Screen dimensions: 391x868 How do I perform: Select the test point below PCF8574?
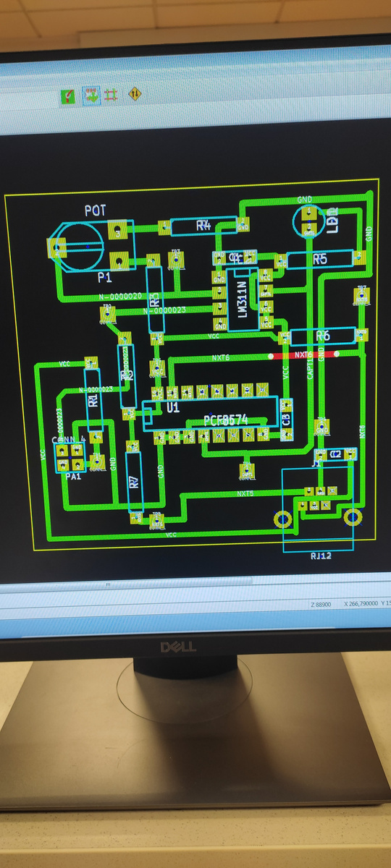point(246,472)
